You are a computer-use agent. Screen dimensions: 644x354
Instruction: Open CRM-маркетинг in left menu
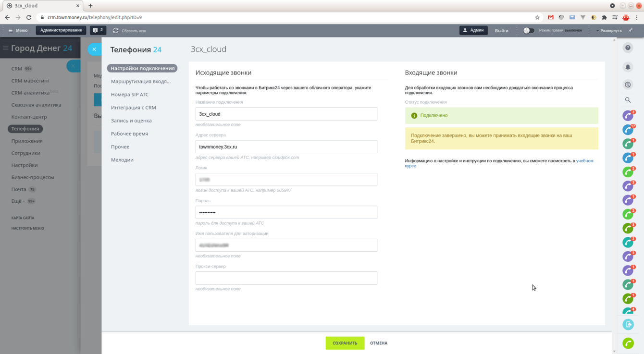(31, 81)
